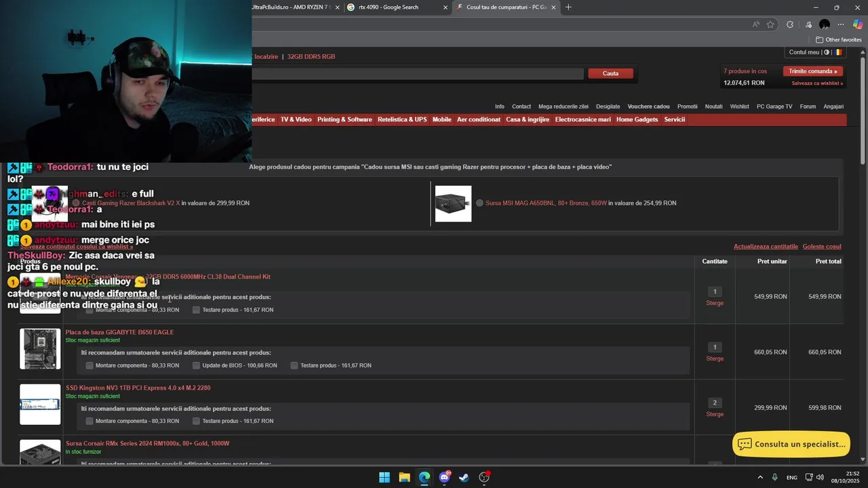This screenshot has height=488, width=868.
Task: Open Home Gadgets category
Action: coord(637,119)
